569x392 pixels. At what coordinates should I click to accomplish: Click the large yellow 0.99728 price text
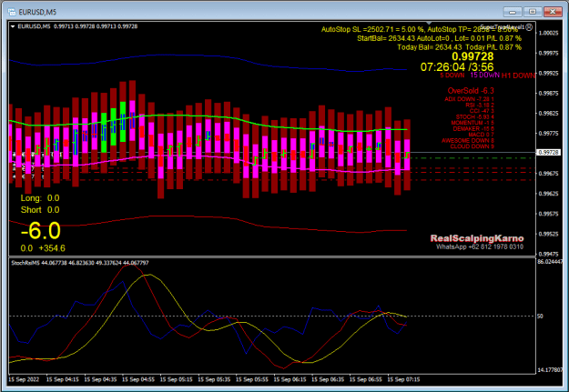coord(472,56)
